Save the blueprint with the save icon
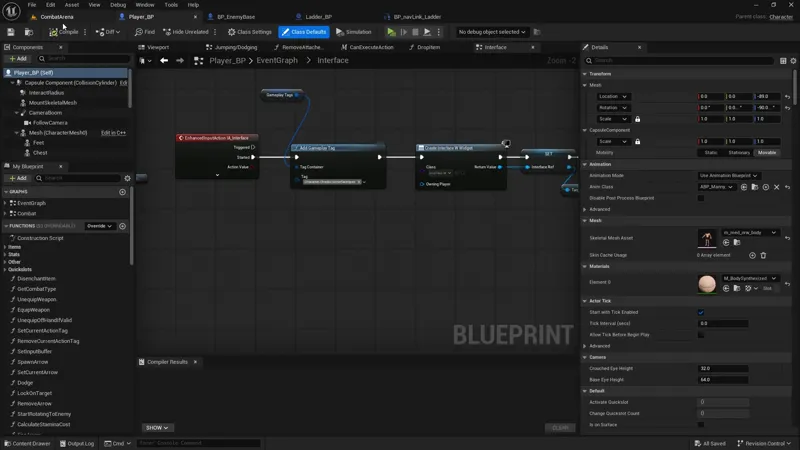 11,32
